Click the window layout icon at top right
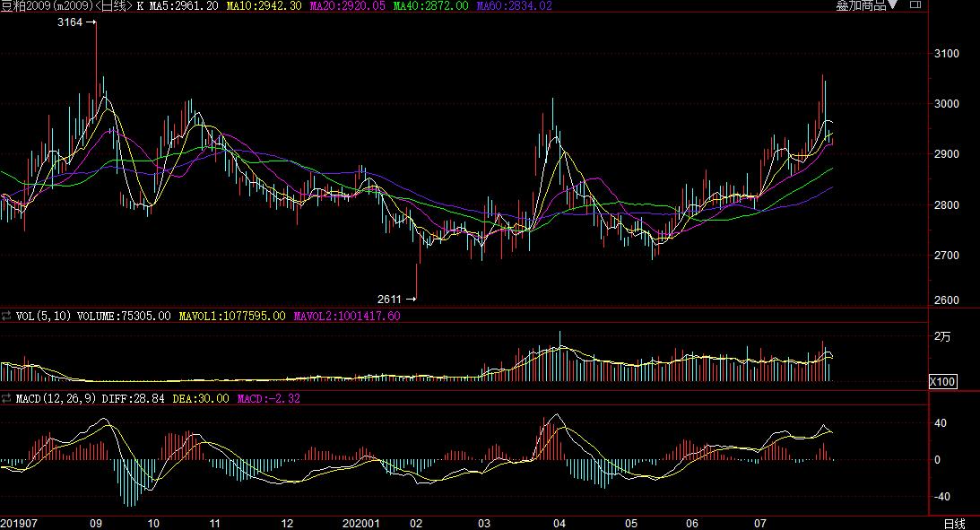This screenshot has width=980, height=530. [915, 4]
